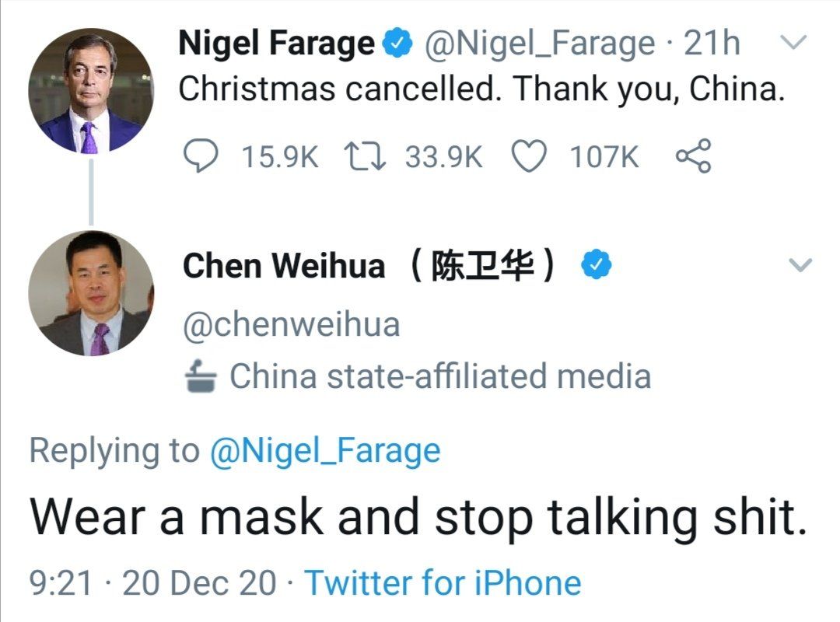Expand the chevron menu on Chen Weihua's tweet
This screenshot has height=622, width=840.
[x=800, y=266]
